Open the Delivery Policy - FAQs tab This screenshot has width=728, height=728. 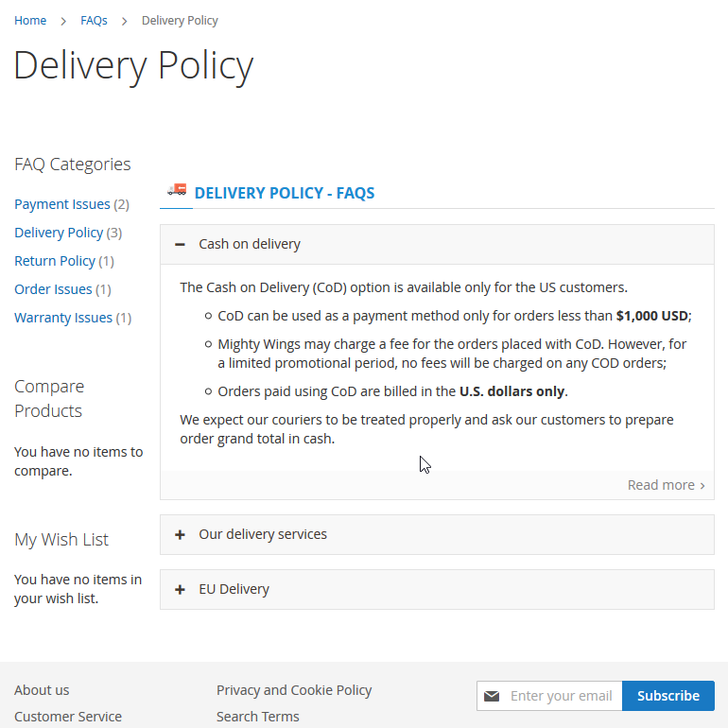click(284, 193)
